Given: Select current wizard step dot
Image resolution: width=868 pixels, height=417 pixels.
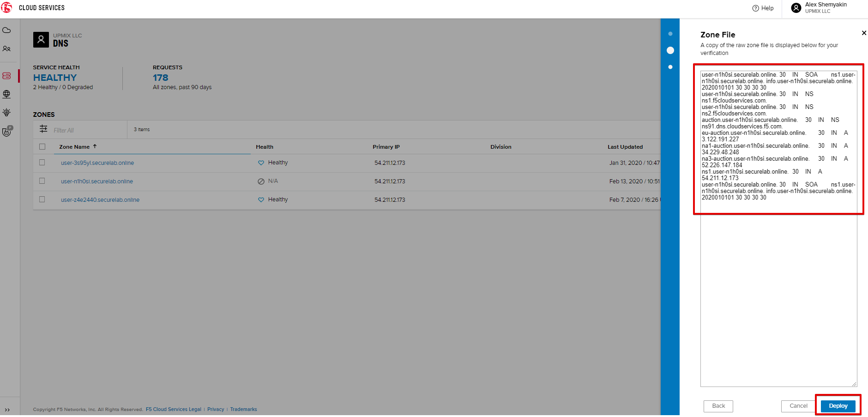Looking at the screenshot, I should coord(670,50).
